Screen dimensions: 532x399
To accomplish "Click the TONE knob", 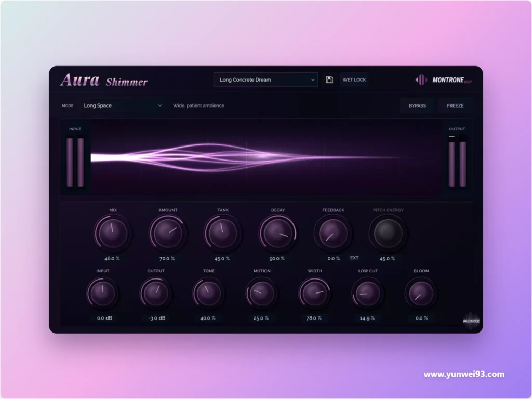I will pyautogui.click(x=208, y=293).
